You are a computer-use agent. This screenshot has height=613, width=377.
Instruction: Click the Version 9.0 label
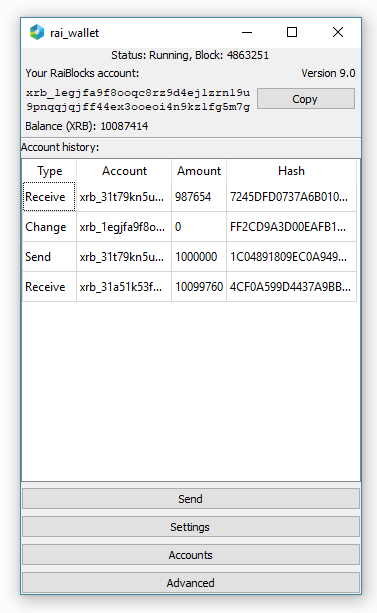[x=328, y=73]
